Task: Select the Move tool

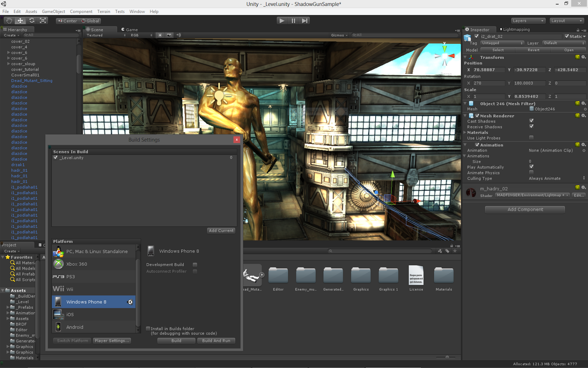Action: coord(20,21)
